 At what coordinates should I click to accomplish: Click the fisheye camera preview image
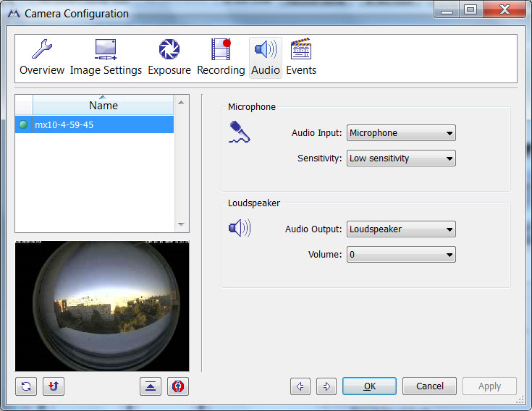(102, 306)
